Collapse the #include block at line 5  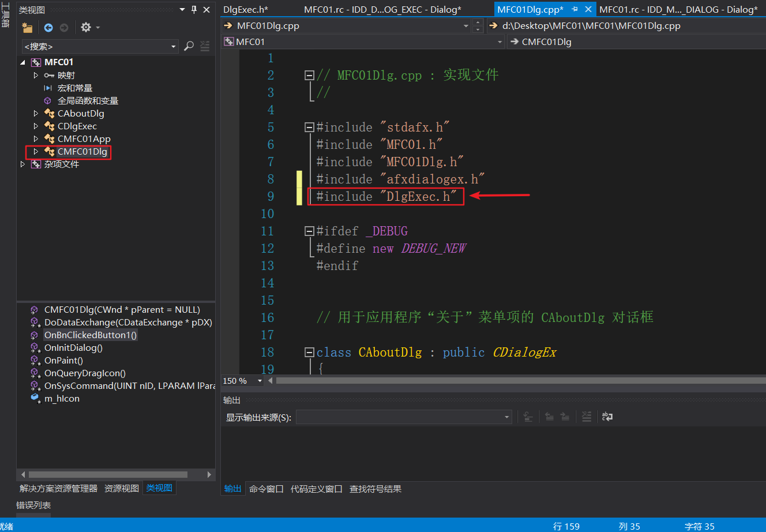309,127
